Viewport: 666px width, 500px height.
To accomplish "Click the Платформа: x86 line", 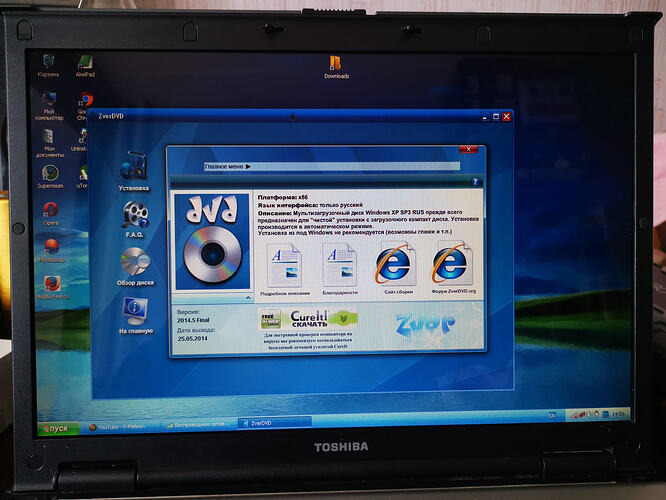I will click(282, 198).
